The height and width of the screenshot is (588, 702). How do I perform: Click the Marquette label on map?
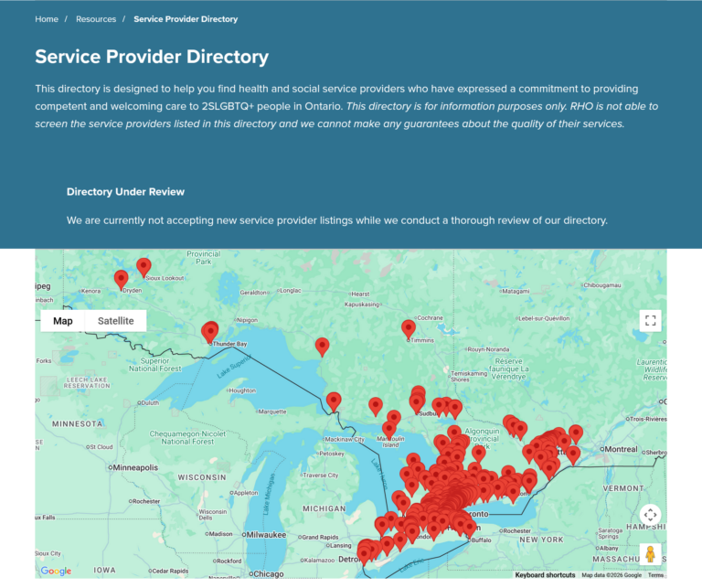[x=272, y=412]
